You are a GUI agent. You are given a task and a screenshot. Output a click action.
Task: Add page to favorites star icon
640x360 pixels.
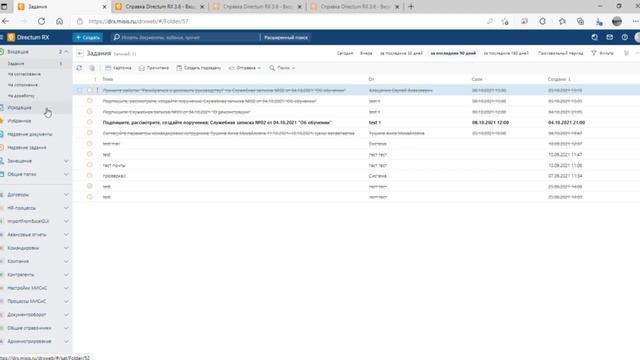505,21
